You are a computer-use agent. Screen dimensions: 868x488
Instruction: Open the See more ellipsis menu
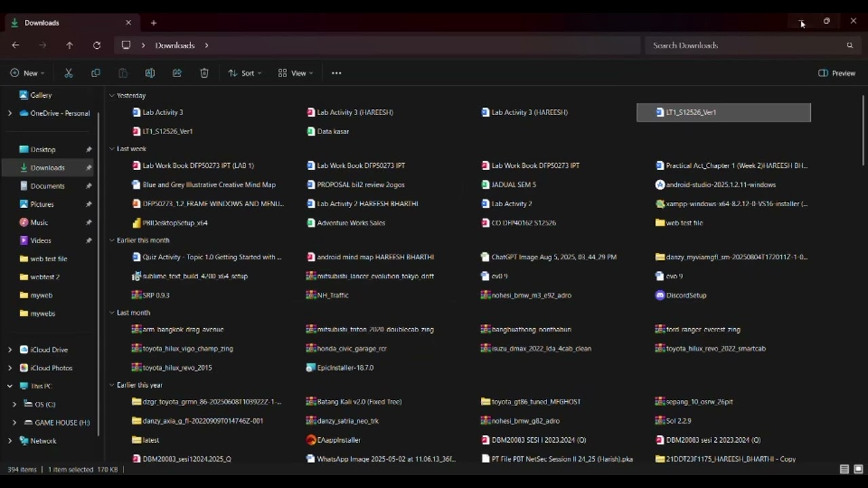[336, 73]
